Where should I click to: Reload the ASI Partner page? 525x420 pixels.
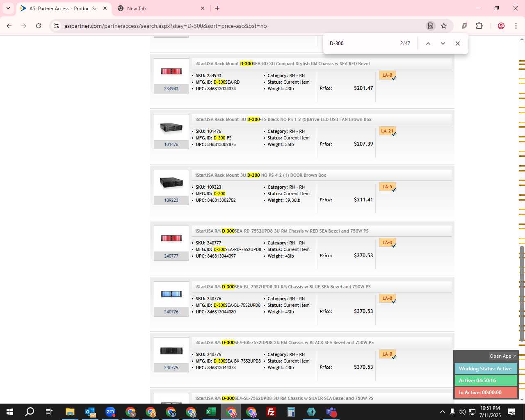coord(39,26)
